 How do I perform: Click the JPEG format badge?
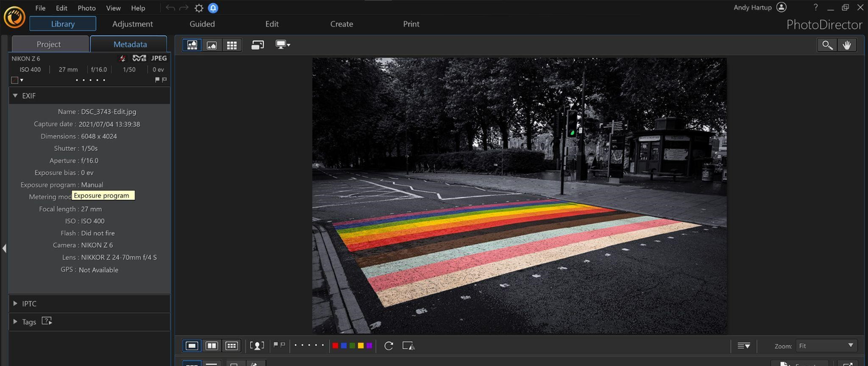[x=159, y=59]
